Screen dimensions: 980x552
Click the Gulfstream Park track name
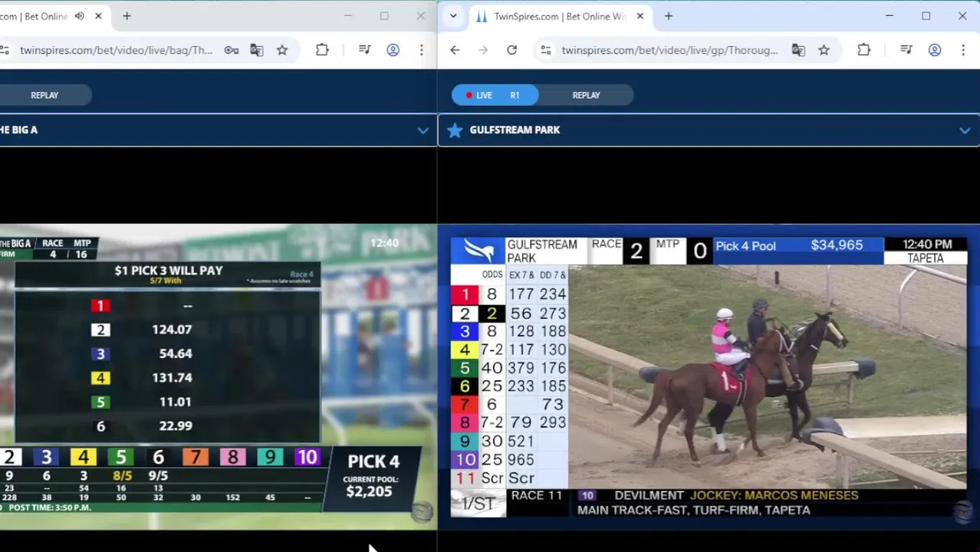click(x=515, y=130)
